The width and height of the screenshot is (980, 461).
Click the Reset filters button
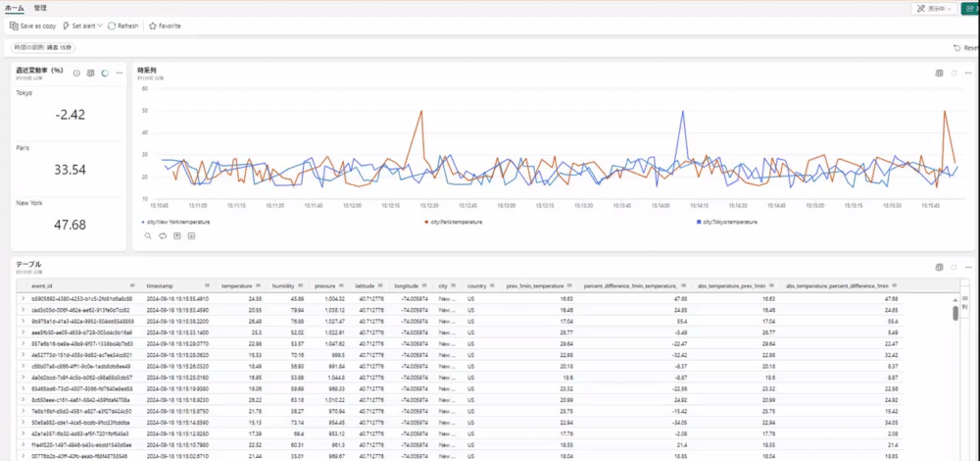966,47
